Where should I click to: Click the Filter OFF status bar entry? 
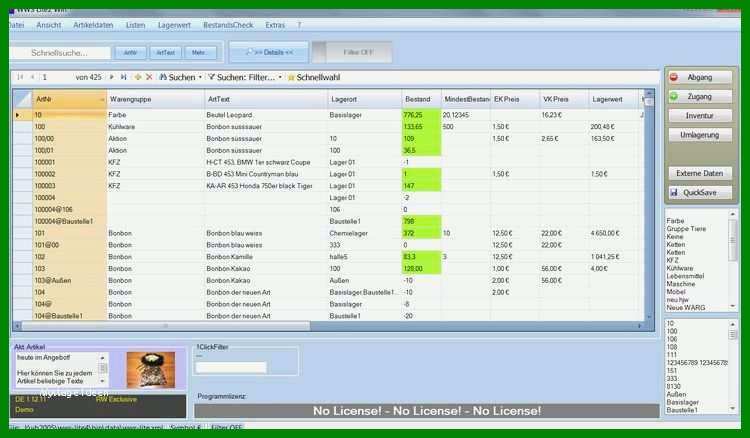tap(227, 427)
